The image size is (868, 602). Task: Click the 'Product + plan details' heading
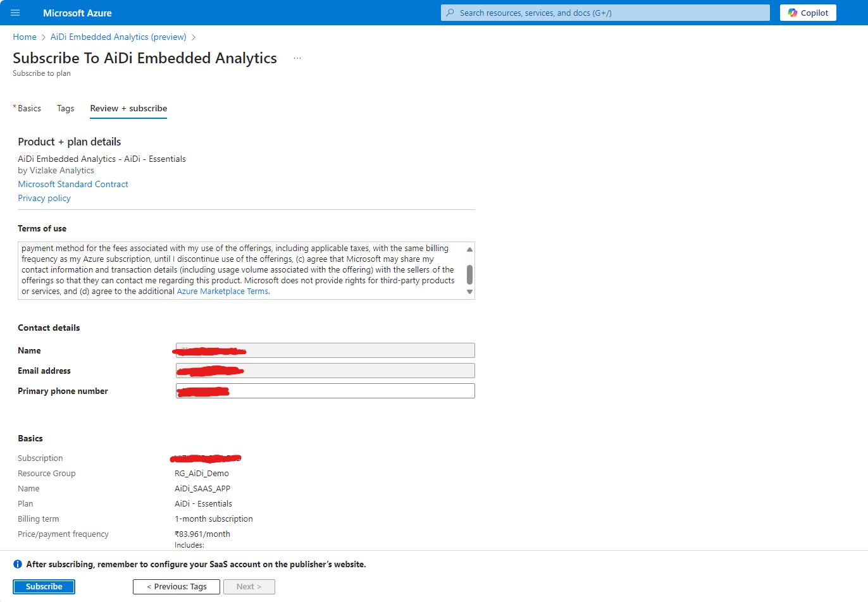pyautogui.click(x=69, y=142)
